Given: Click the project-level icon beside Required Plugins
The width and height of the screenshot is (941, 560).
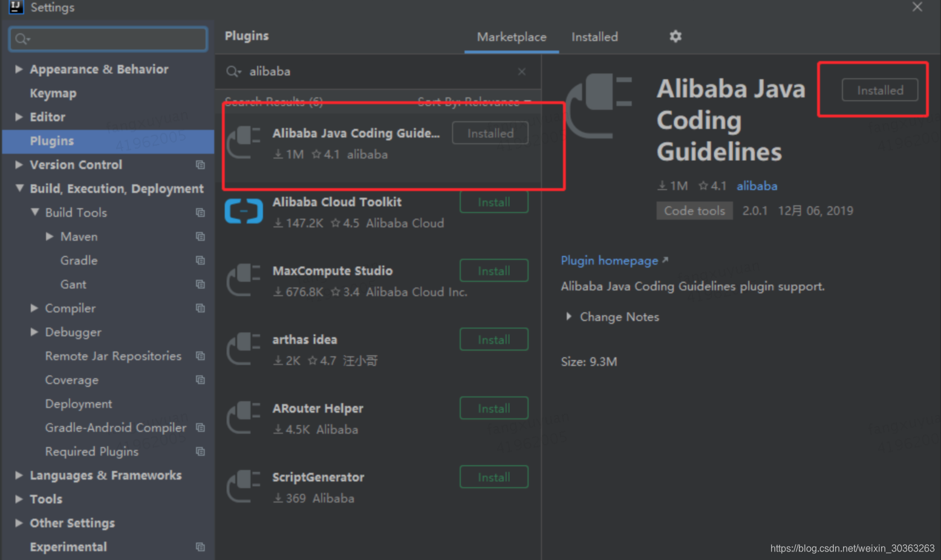Looking at the screenshot, I should [x=200, y=451].
